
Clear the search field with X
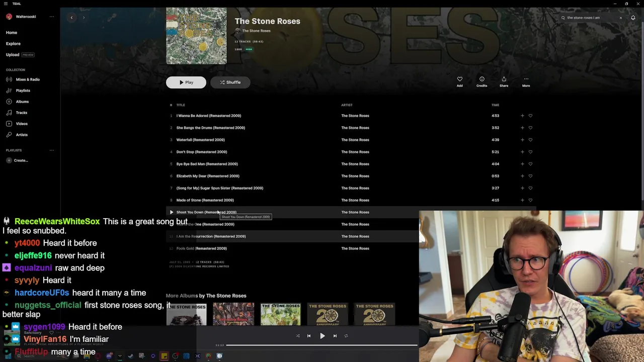point(620,18)
